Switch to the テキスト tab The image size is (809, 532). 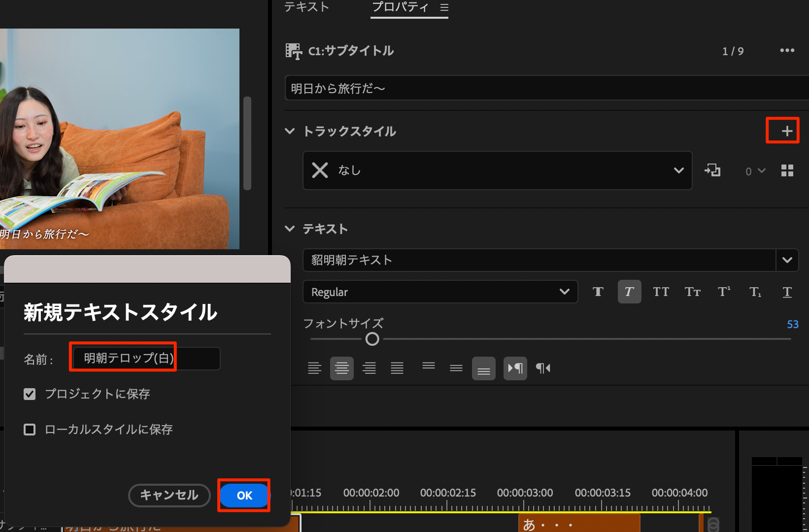[x=306, y=7]
